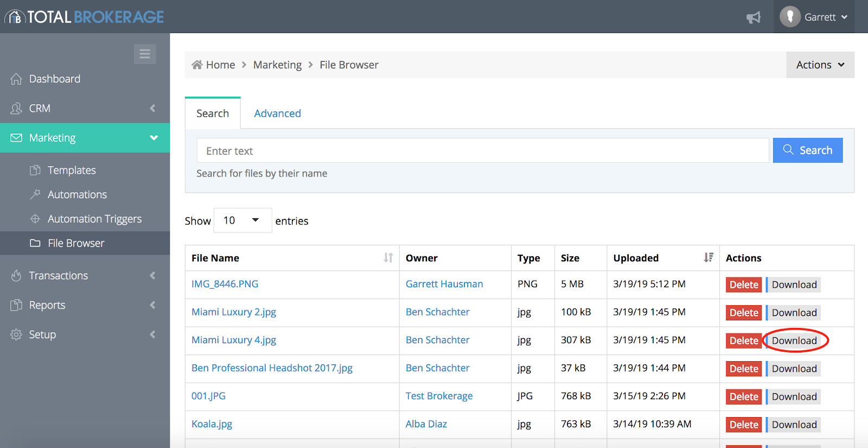The image size is (868, 448).
Task: Click the Home breadcrumb icon
Action: pyautogui.click(x=197, y=65)
